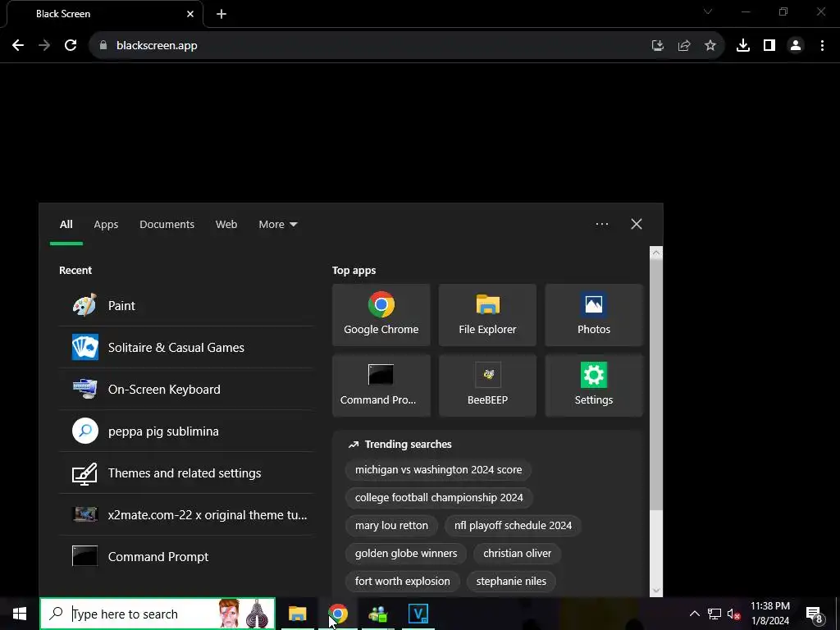Switch to the Web search tab
Viewport: 840px width, 630px height.
pos(226,225)
